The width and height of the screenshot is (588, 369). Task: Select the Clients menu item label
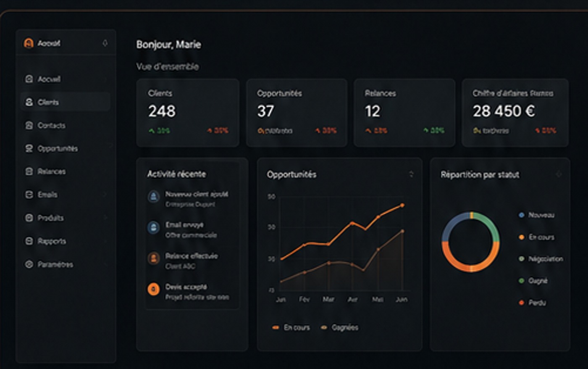(48, 102)
